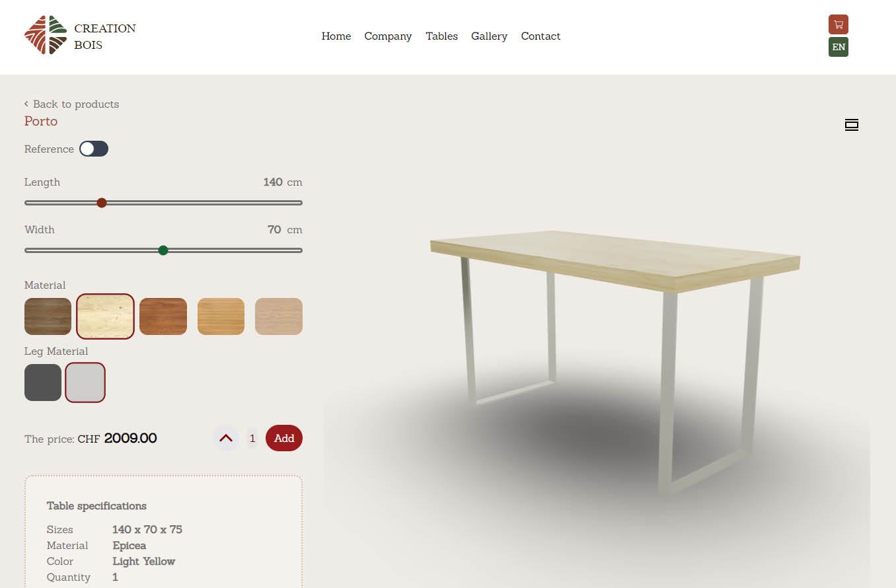Click the Back to products link
The image size is (896, 588).
pos(76,104)
